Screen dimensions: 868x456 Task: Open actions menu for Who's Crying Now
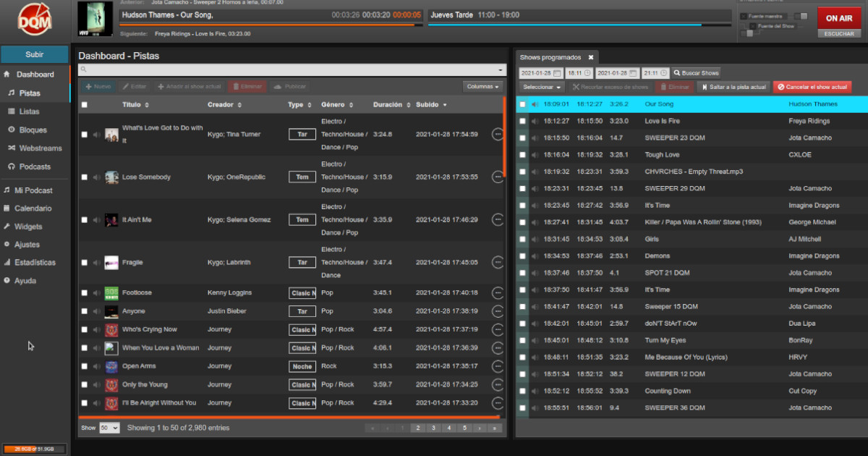coord(497,329)
